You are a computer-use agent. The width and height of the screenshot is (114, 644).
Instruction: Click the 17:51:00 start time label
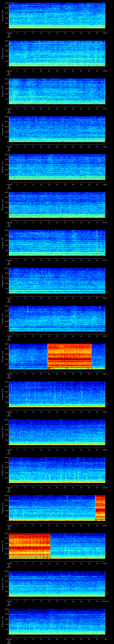tap(9, 298)
